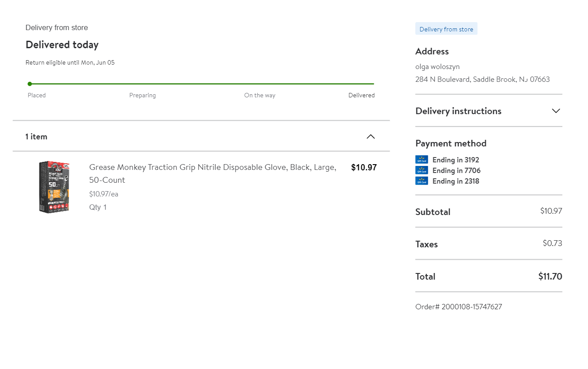Screen dimensions: 588x369
Task: Click the gift card icon ending in 7706
Action: tap(422, 170)
